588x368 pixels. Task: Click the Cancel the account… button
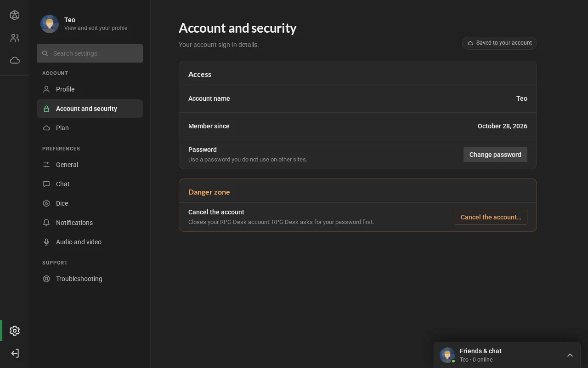(491, 217)
